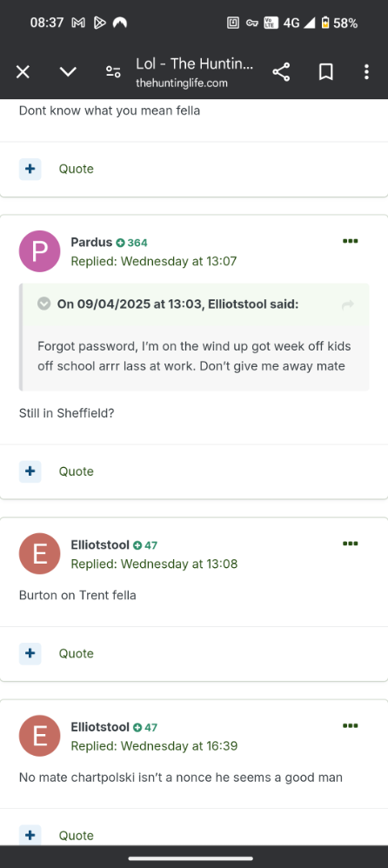Open the browser three-dot overflow menu

366,72
